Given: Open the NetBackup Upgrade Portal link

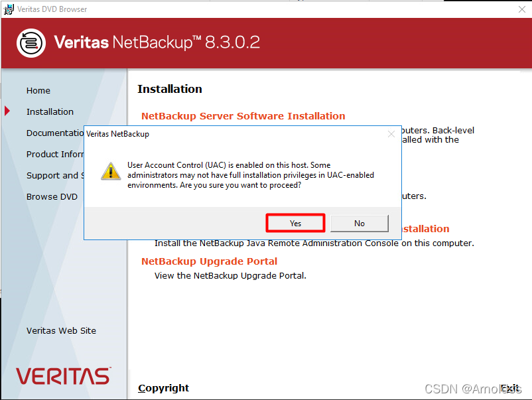Looking at the screenshot, I should (x=209, y=261).
